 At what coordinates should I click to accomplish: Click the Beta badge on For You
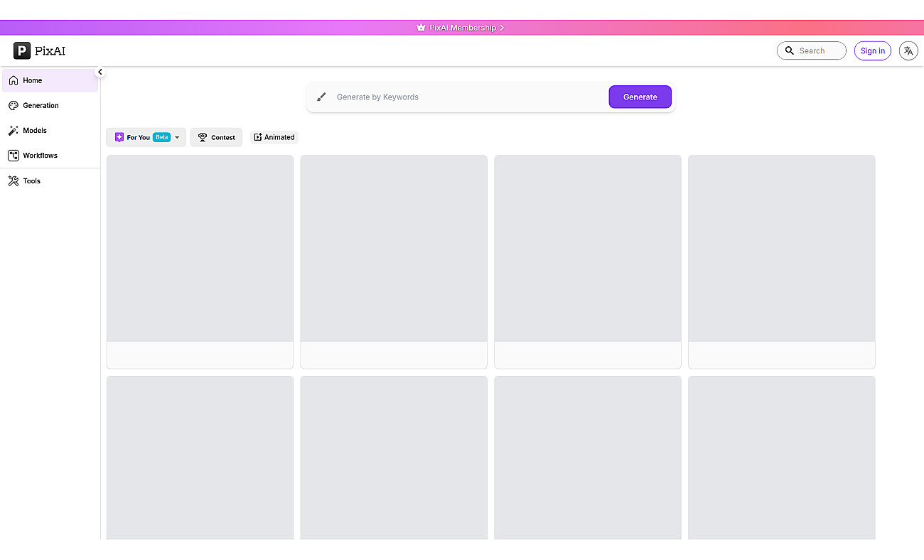tap(162, 137)
